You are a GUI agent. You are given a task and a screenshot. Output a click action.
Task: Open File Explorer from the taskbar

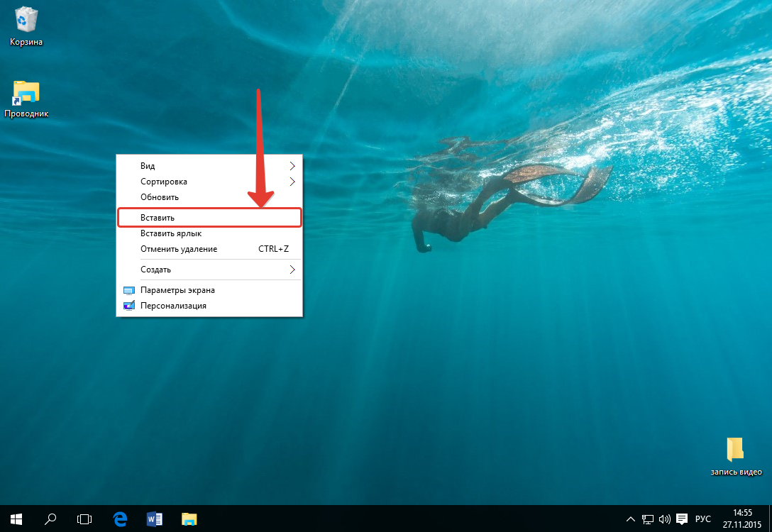[x=189, y=519]
